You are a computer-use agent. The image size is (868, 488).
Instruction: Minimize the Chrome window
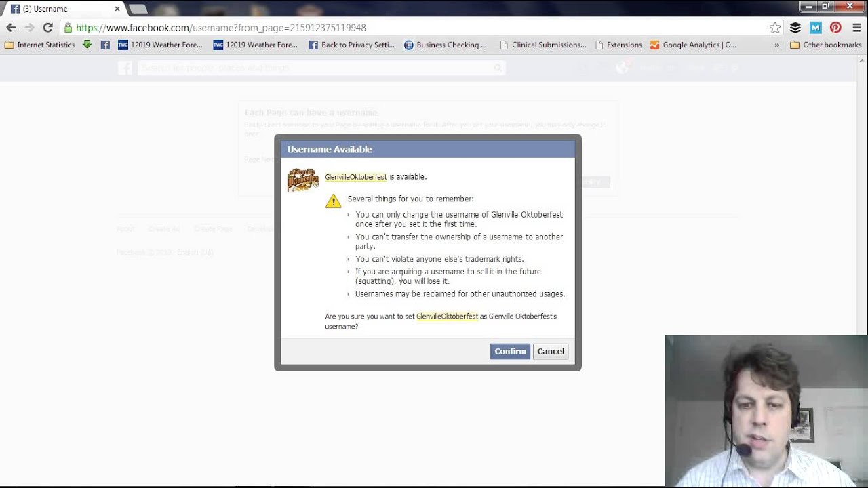coord(808,7)
